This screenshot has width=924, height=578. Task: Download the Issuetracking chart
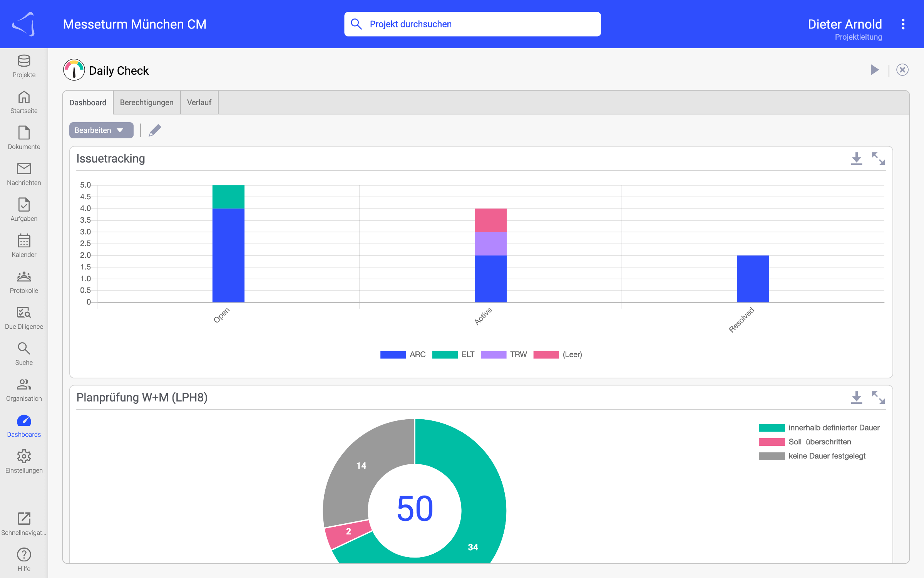click(x=857, y=158)
